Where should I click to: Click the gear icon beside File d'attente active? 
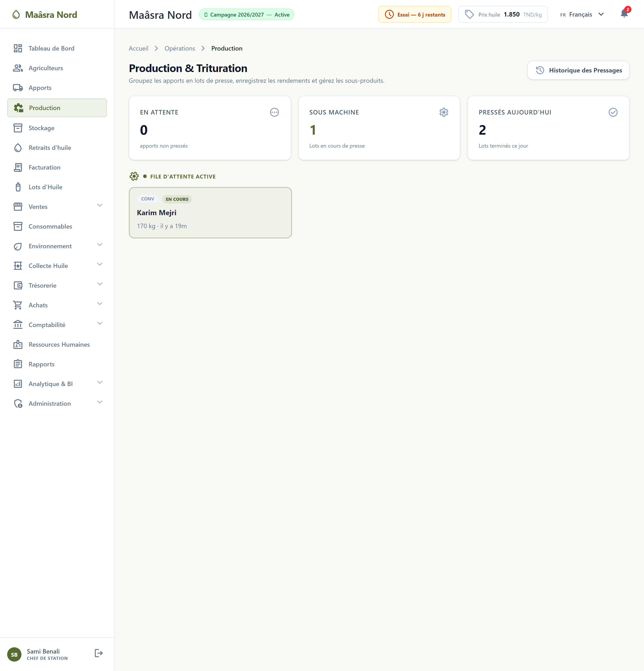coord(134,176)
